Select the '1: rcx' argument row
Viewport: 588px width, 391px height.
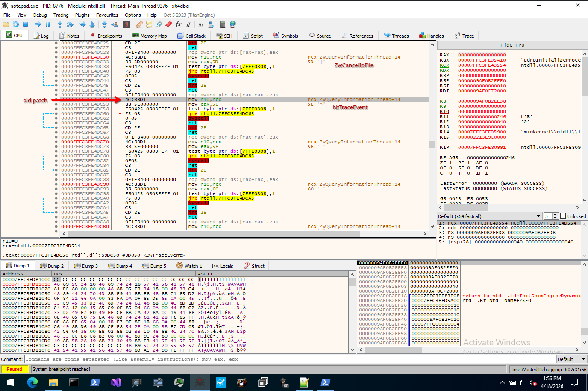pyautogui.click(x=509, y=223)
